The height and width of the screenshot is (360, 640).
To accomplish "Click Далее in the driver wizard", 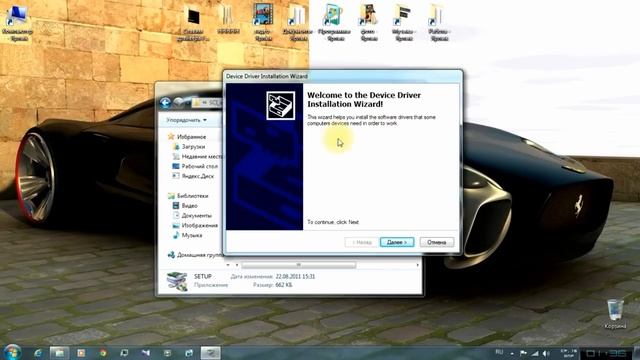I will pyautogui.click(x=397, y=242).
